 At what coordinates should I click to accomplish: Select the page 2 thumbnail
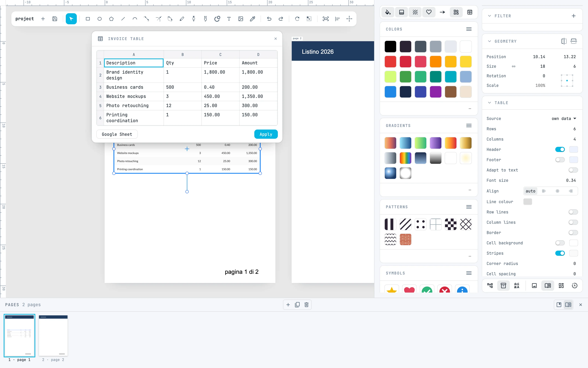pos(53,335)
